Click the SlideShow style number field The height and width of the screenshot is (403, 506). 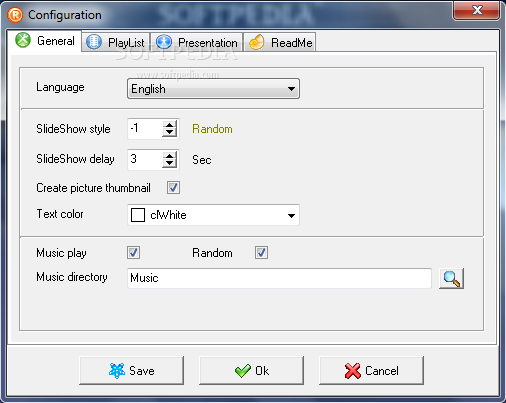tap(145, 129)
